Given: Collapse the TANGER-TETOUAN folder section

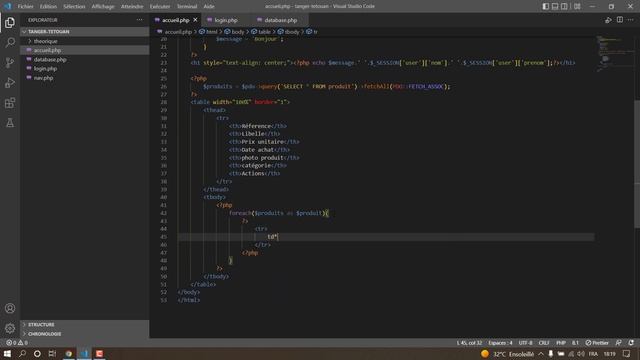Looking at the screenshot, I should coord(85,31).
